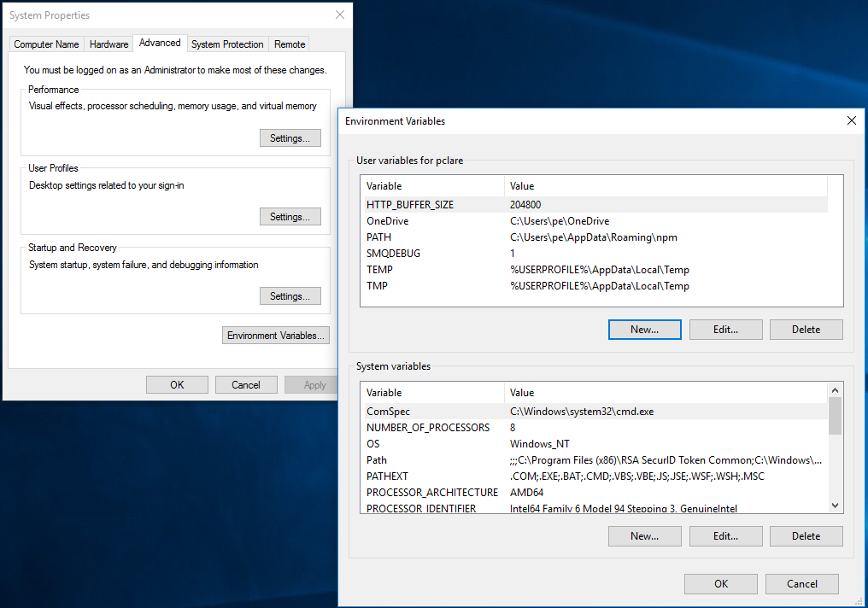Close the Environment Variables dialog

pos(852,120)
